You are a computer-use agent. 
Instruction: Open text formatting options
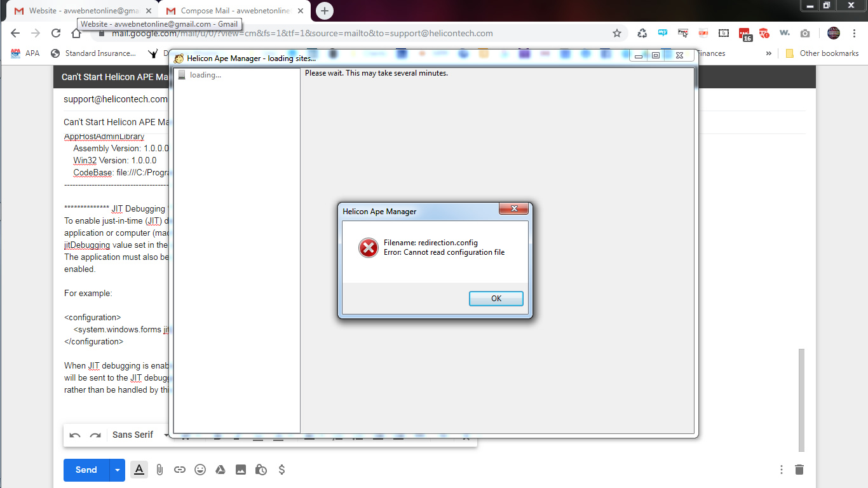139,470
